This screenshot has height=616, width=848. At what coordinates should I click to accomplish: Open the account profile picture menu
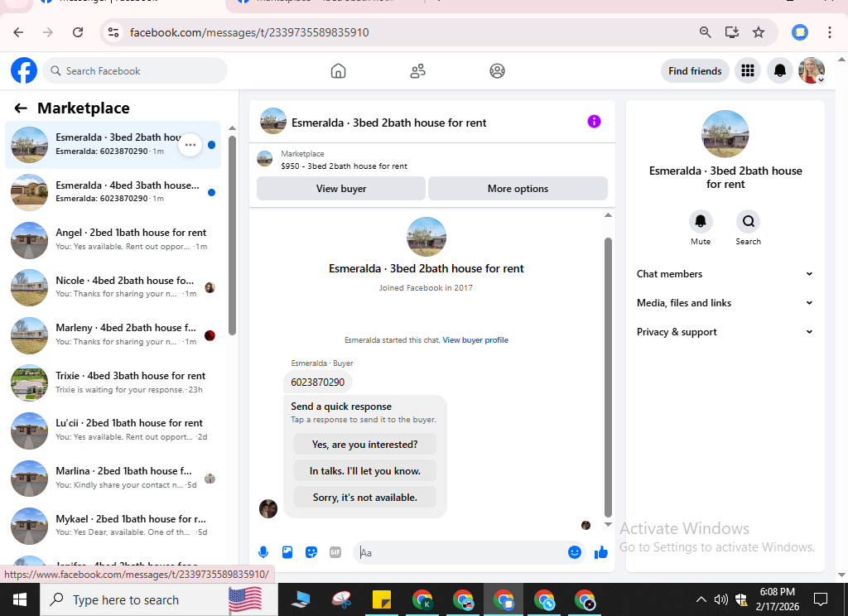pyautogui.click(x=812, y=71)
